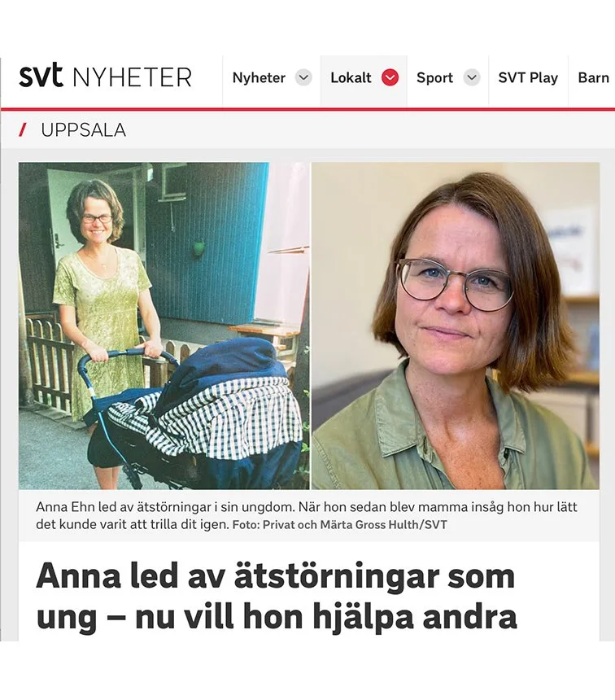Click the UPPSALA section link
615x700 pixels.
[84, 130]
